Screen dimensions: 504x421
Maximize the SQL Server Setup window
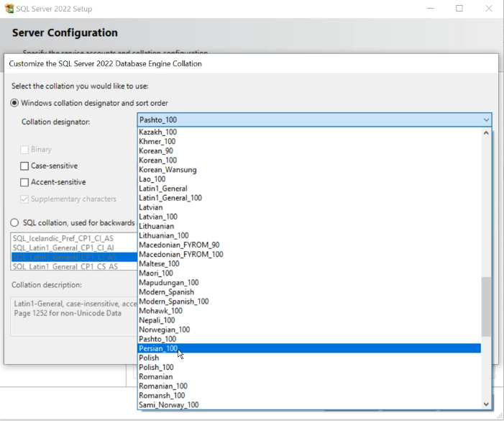[x=459, y=9]
